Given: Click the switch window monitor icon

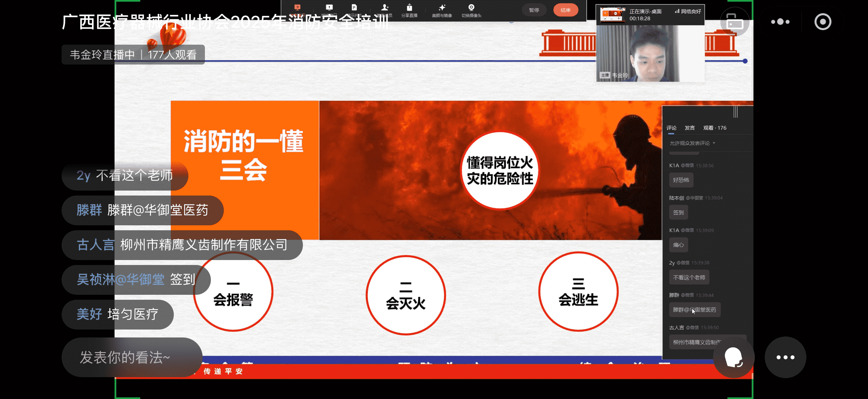Looking at the screenshot, I should tap(329, 8).
